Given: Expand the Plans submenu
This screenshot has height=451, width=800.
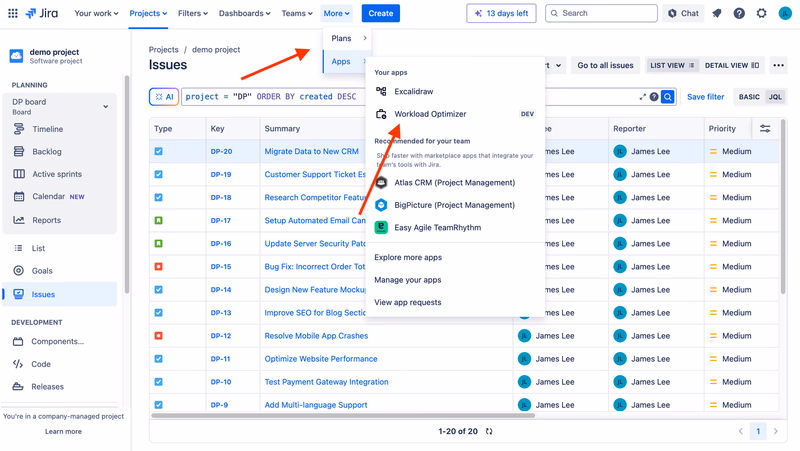Looking at the screenshot, I should [347, 38].
